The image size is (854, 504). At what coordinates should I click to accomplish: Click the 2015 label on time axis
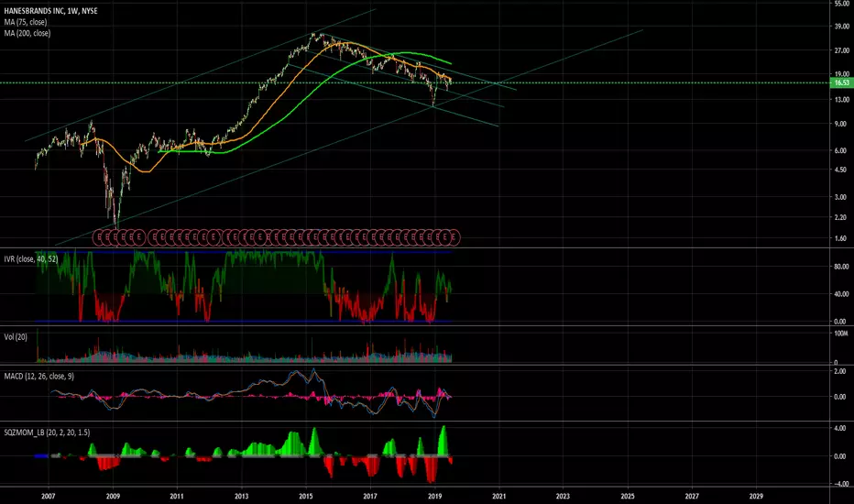click(x=305, y=497)
